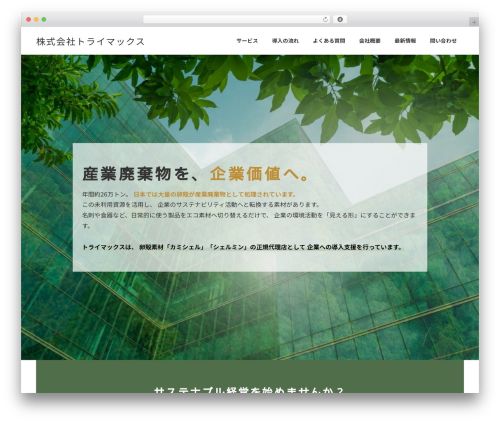The height and width of the screenshot is (423, 500).
Task: Click the line starting 名刺や会議など
Action: 249,220
